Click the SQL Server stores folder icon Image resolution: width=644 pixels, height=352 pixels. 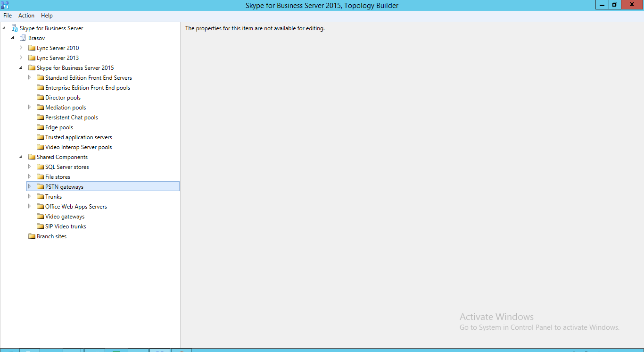pyautogui.click(x=40, y=167)
